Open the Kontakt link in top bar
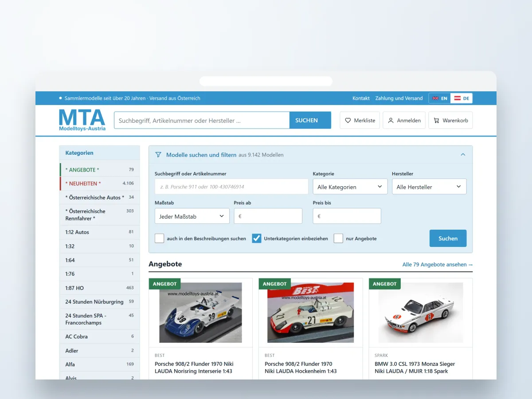 point(361,98)
